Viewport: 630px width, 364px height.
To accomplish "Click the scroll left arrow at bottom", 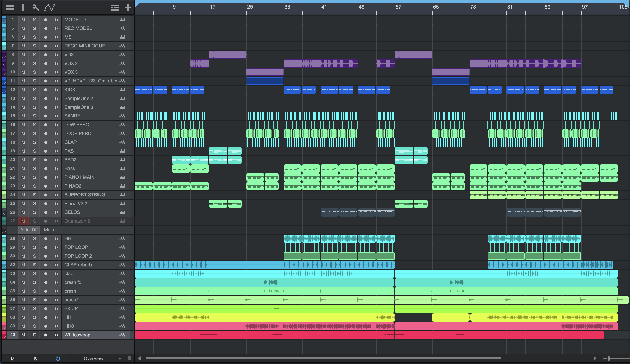I will point(139,358).
